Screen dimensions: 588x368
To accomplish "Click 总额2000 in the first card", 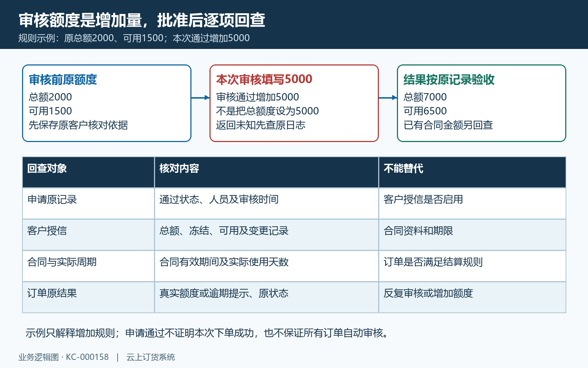I will coord(50,97).
